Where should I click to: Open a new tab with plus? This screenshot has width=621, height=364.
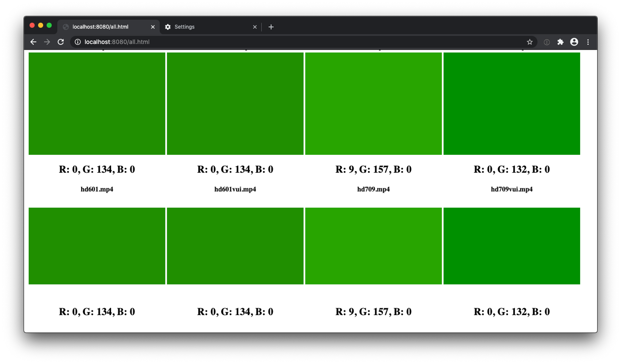pos(271,27)
